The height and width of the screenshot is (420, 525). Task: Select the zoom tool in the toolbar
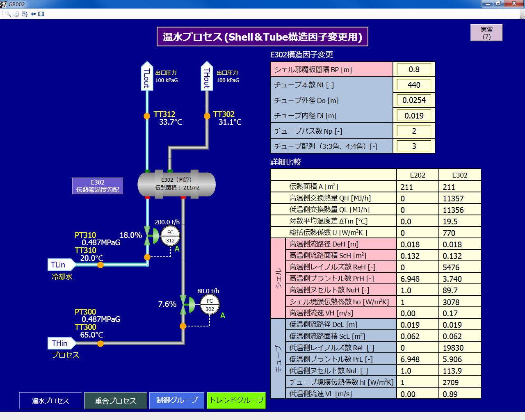[8, 14]
